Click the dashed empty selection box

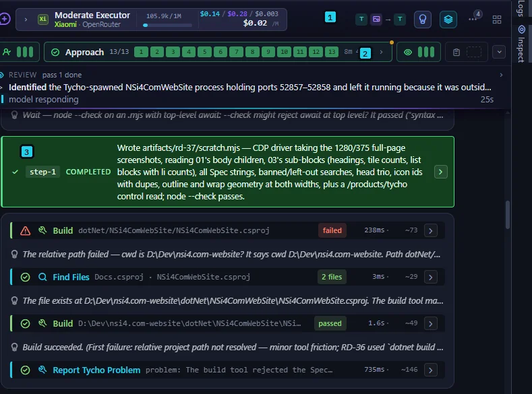474,52
